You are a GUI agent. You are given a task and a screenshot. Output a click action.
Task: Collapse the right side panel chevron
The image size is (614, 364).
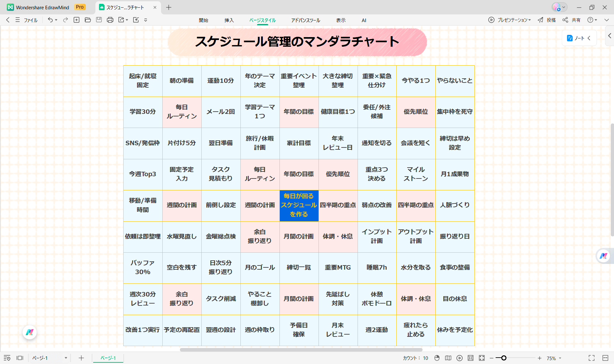pyautogui.click(x=609, y=36)
